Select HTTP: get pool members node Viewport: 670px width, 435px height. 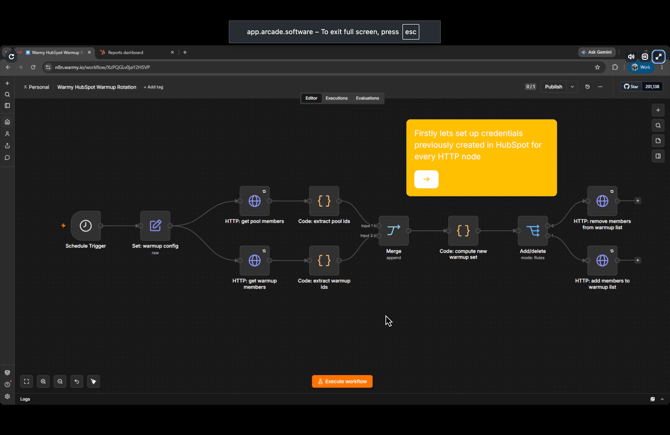(255, 201)
